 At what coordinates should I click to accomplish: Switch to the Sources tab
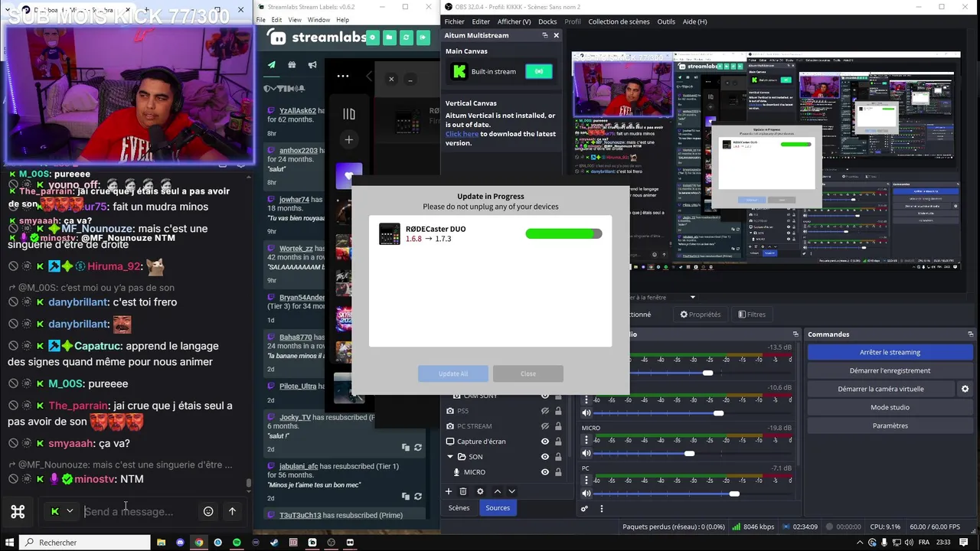pos(498,508)
